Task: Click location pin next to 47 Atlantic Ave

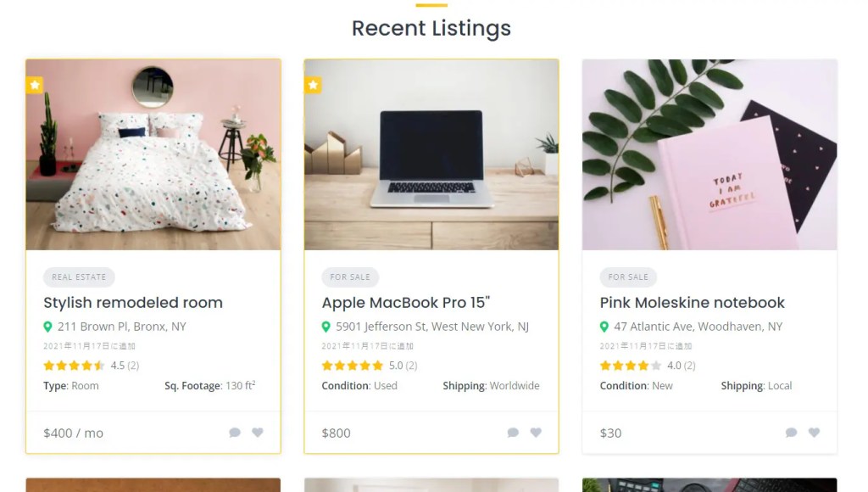Action: [x=604, y=327]
